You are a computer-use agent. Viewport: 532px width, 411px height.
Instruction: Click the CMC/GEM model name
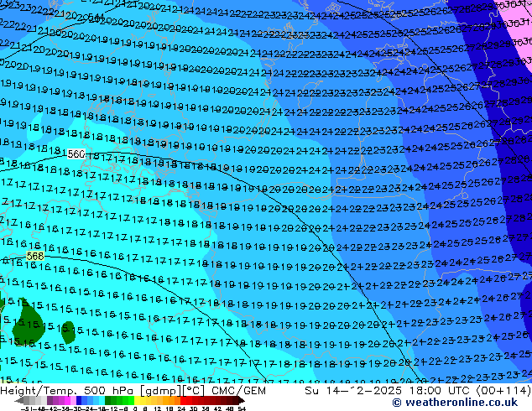click(238, 391)
